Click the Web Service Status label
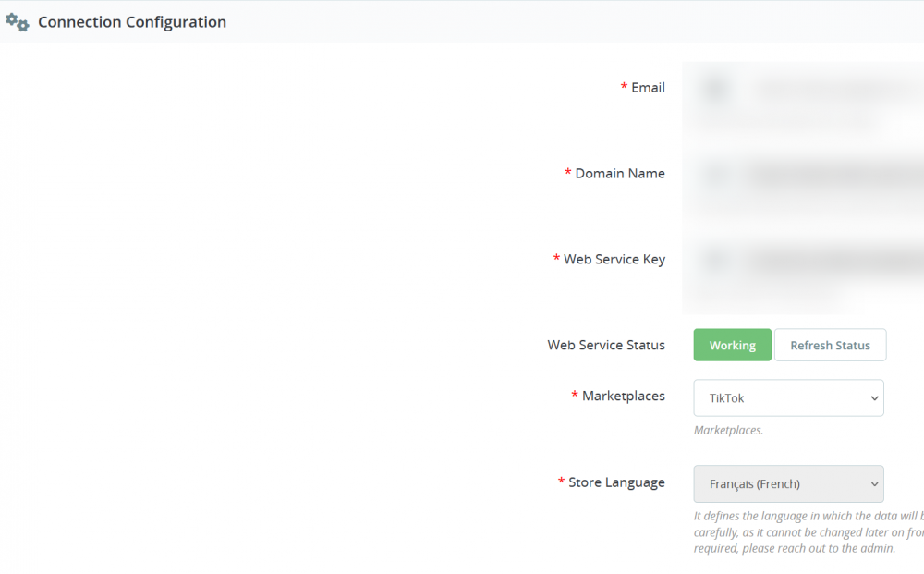The image size is (924, 574). pyautogui.click(x=606, y=345)
